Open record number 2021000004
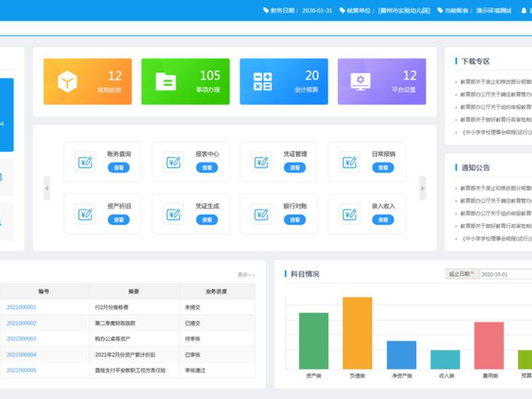This screenshot has height=399, width=532. [x=21, y=354]
